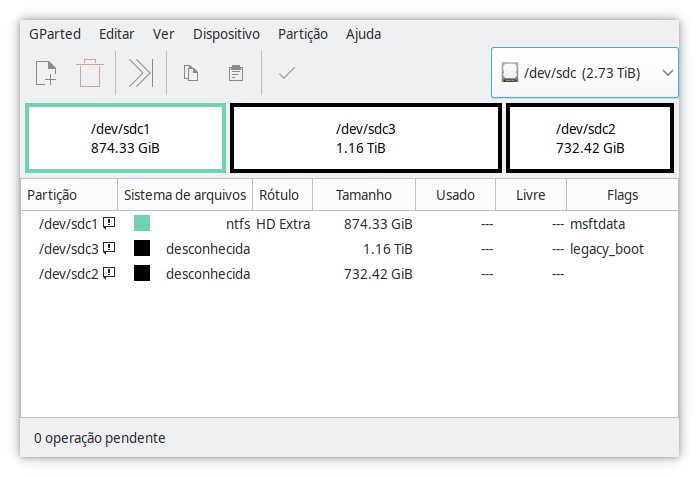Image resolution: width=699 pixels, height=477 pixels.
Task: Click the Tamanho column header
Action: (364, 195)
